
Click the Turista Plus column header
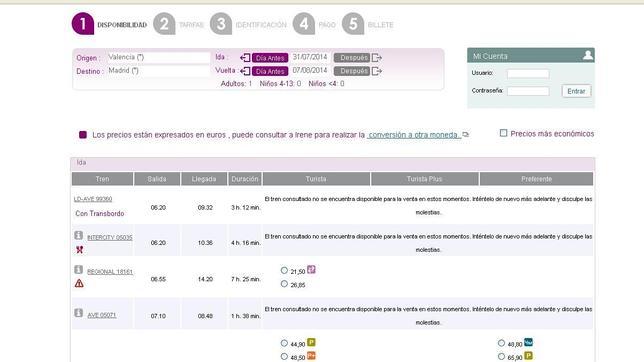(425, 179)
